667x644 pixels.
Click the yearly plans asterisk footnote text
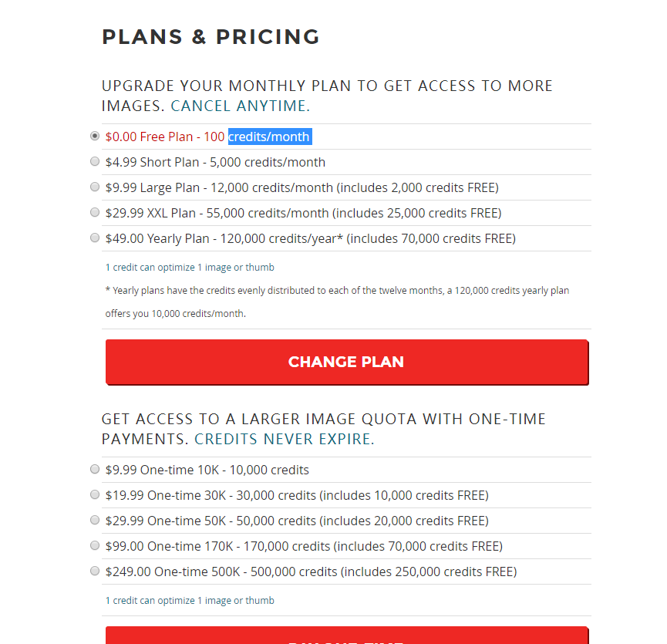coord(337,291)
